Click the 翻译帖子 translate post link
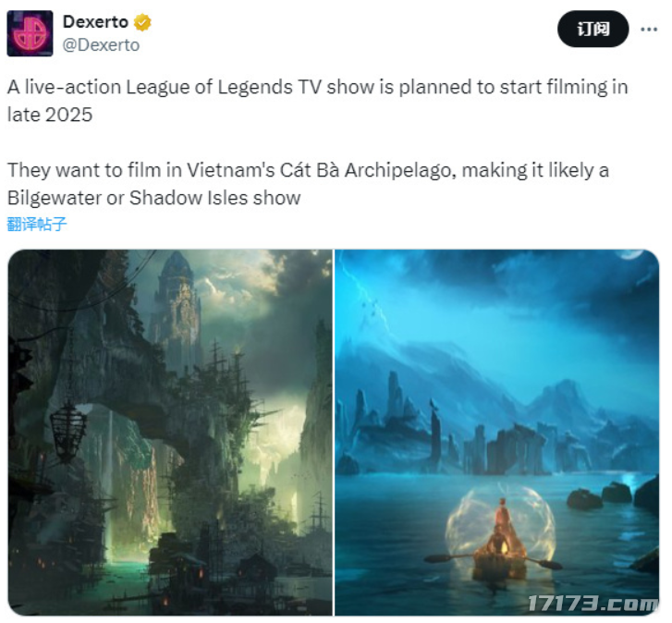The height and width of the screenshot is (623, 672). click(37, 224)
